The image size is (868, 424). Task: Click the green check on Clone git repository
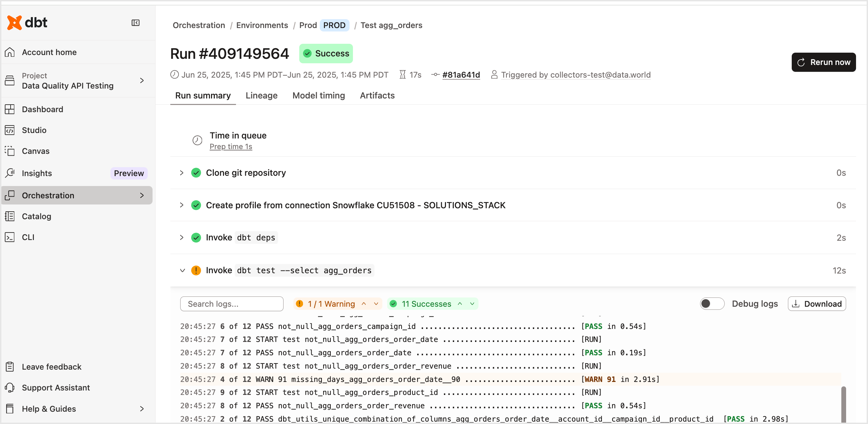(196, 173)
